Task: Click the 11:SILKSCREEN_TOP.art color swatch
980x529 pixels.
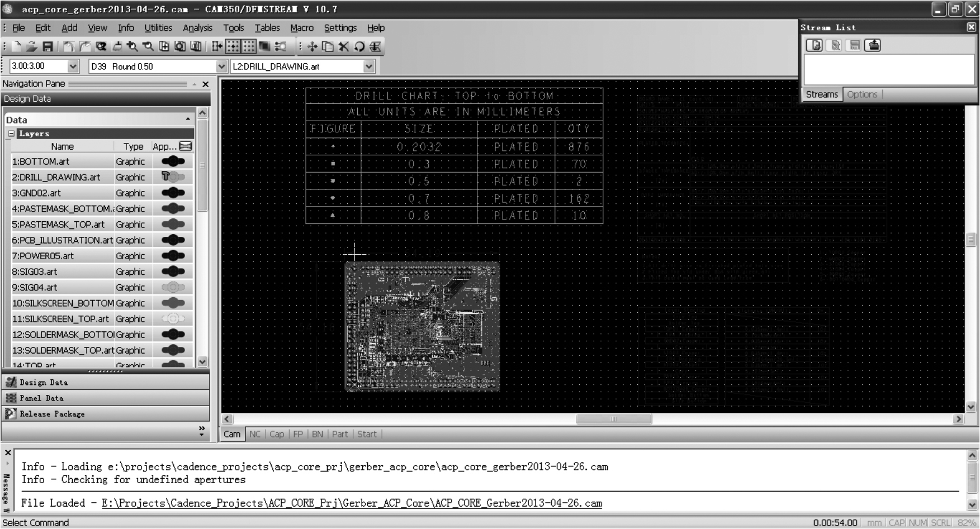Action: 173,319
